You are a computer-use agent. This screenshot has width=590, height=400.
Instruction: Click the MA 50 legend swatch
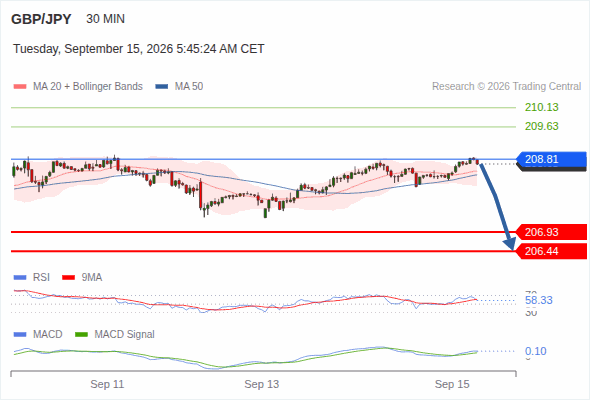(x=162, y=87)
